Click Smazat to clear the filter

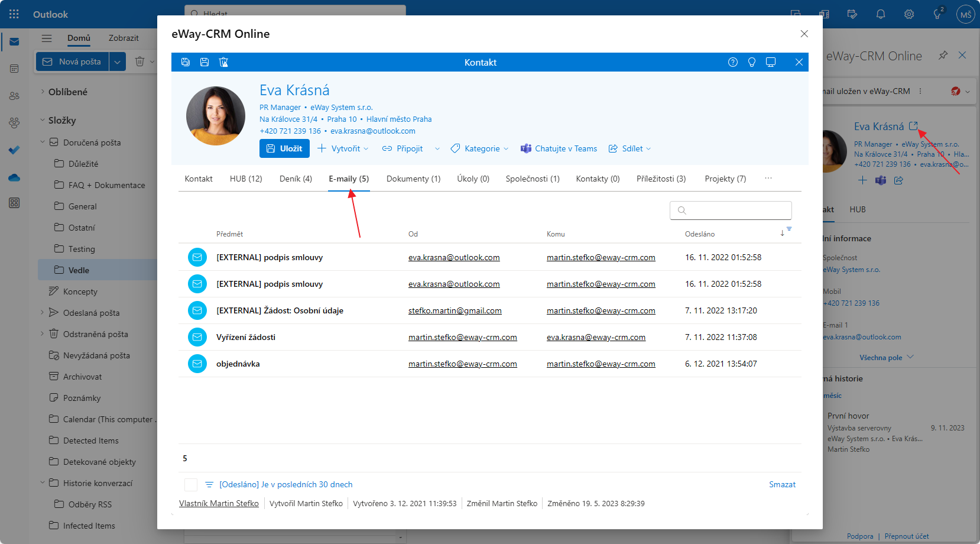(782, 485)
